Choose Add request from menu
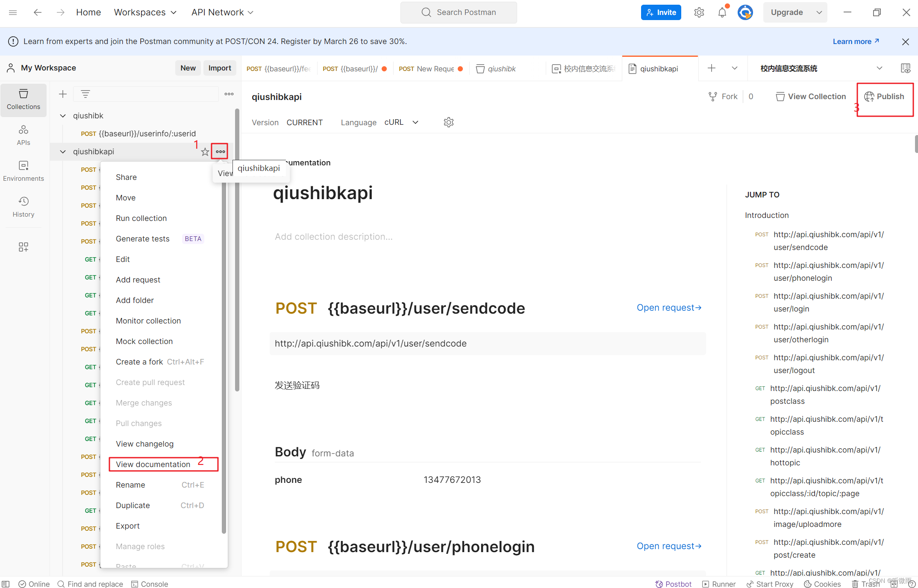The height and width of the screenshot is (588, 918). pos(138,280)
